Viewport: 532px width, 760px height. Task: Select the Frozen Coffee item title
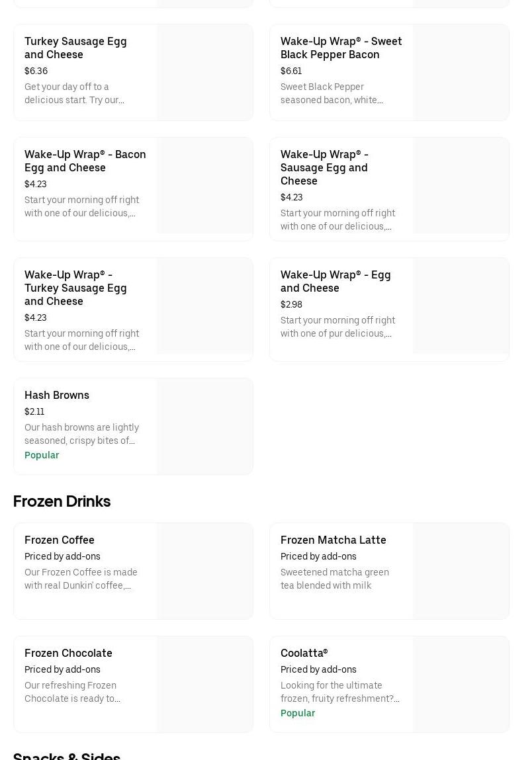tap(60, 540)
